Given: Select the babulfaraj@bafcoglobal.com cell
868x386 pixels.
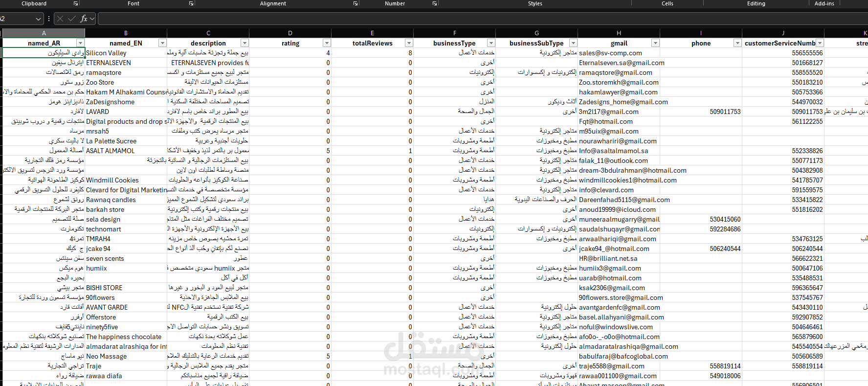Looking at the screenshot, I should coord(619,356).
